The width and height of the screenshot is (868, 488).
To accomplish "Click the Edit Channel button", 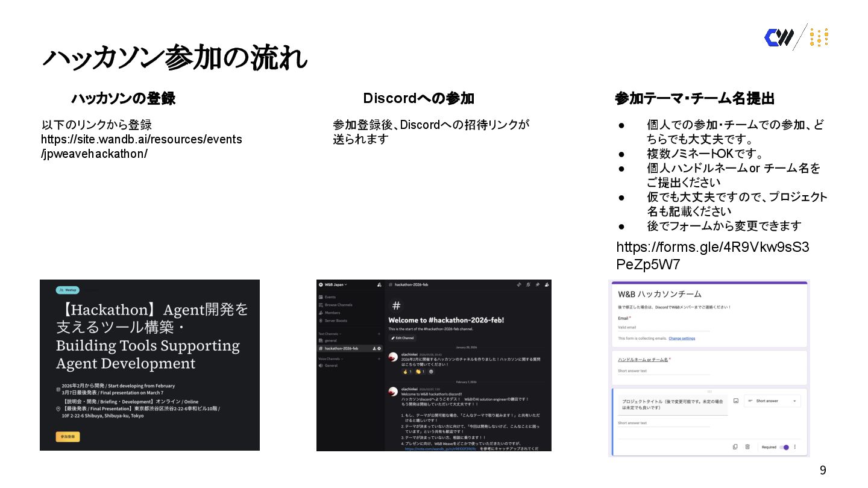I will coord(402,338).
